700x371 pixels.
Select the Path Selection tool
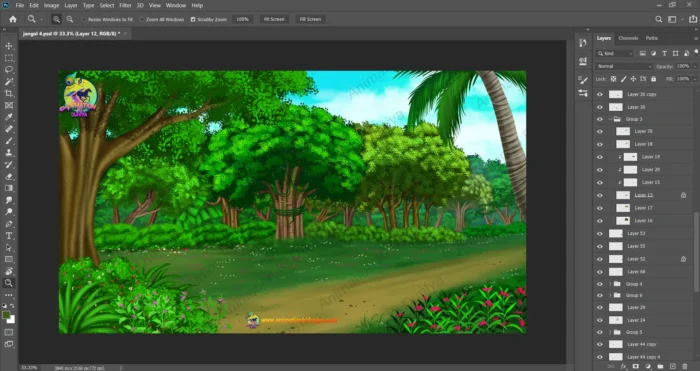8,247
